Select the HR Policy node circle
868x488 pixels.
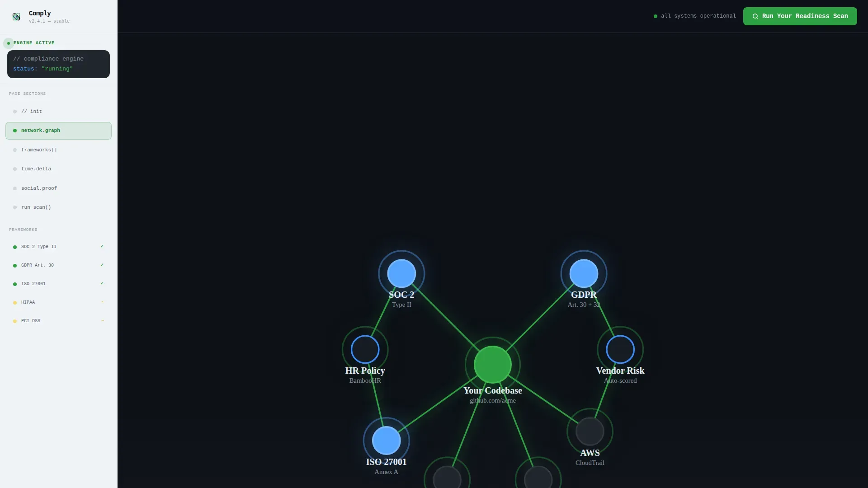[365, 349]
